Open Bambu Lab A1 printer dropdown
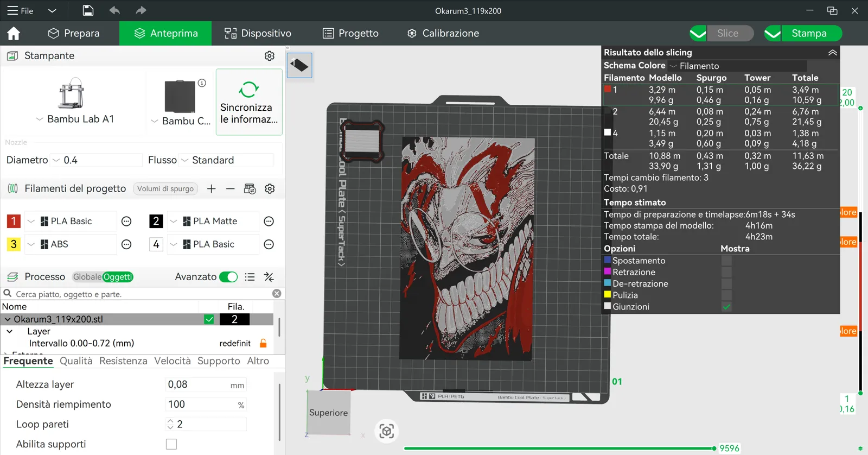Image resolution: width=868 pixels, height=455 pixels. (75, 119)
